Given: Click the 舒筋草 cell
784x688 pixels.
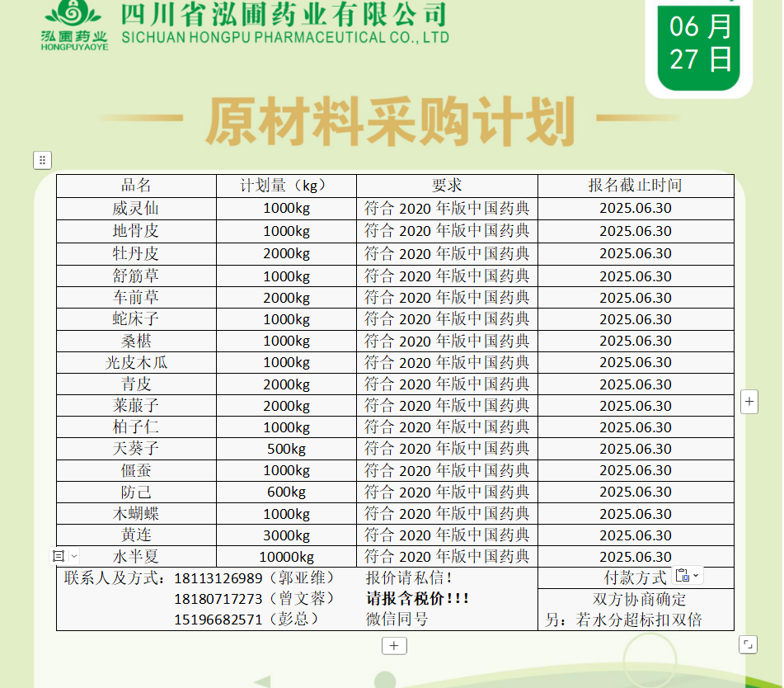Looking at the screenshot, I should tap(136, 276).
